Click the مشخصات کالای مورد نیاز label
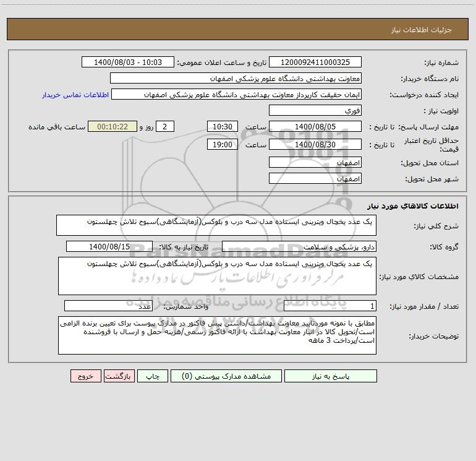 coord(419,277)
